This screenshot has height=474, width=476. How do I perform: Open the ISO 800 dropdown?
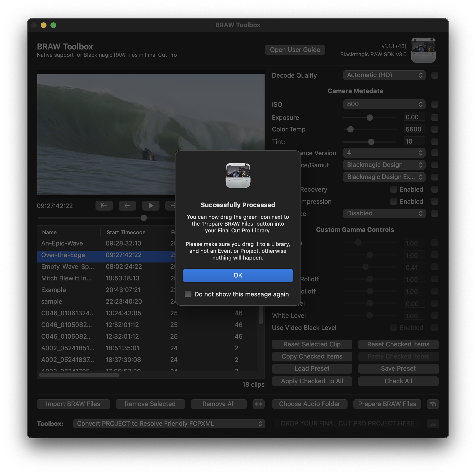point(384,104)
